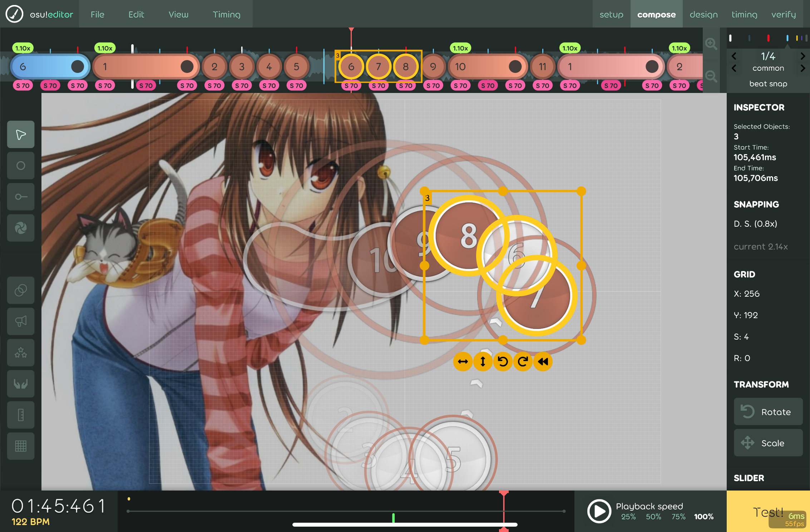The width and height of the screenshot is (810, 532).
Task: Increase beat snap divisor with right chevron
Action: click(x=802, y=56)
